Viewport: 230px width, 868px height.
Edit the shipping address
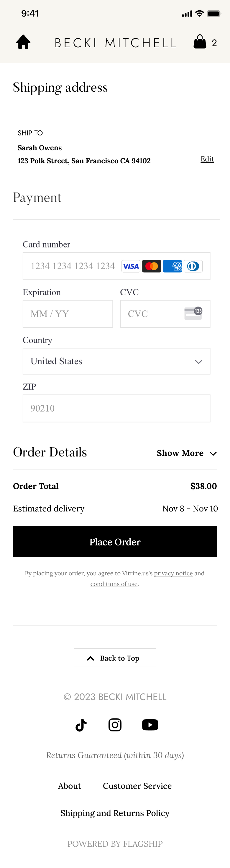(207, 159)
